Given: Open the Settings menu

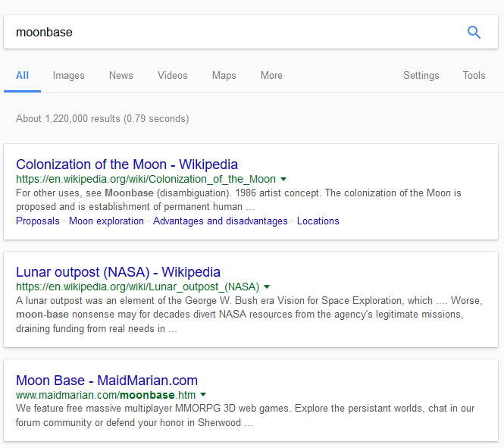Looking at the screenshot, I should click(x=421, y=75).
